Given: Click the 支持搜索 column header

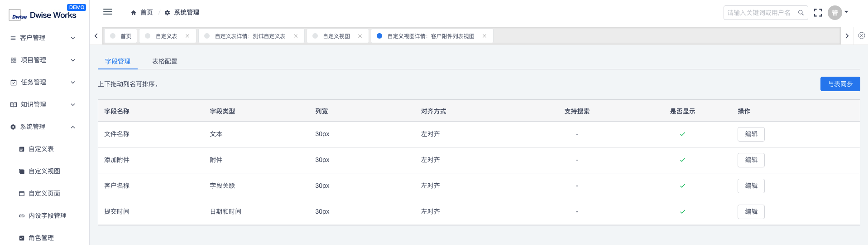Looking at the screenshot, I should 577,111.
